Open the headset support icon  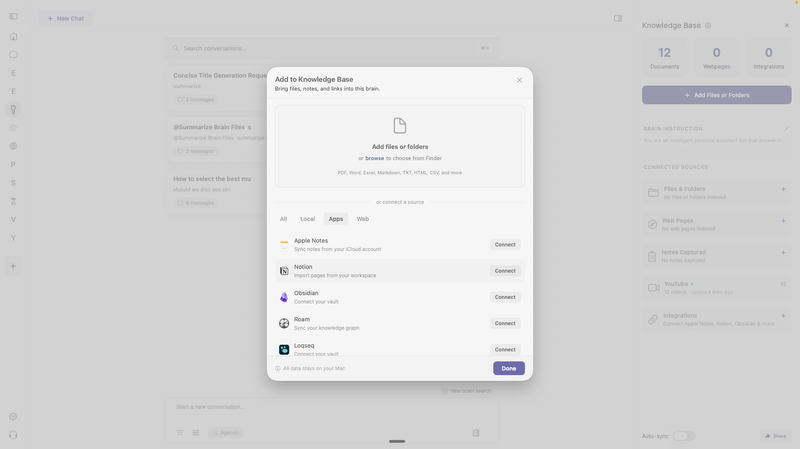[13, 435]
